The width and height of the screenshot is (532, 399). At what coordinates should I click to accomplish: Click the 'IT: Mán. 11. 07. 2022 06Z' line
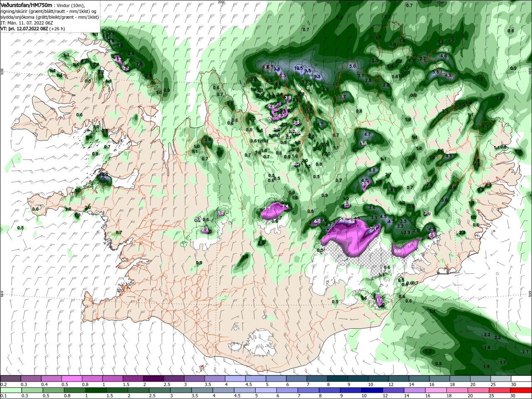(26, 23)
